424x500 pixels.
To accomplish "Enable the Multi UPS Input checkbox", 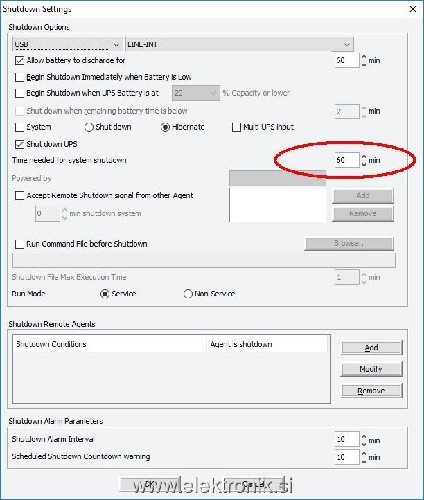I will click(x=236, y=127).
